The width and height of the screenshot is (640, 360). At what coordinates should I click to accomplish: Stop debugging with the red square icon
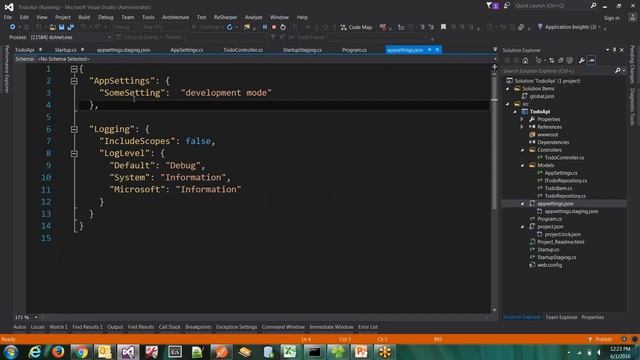(274, 27)
